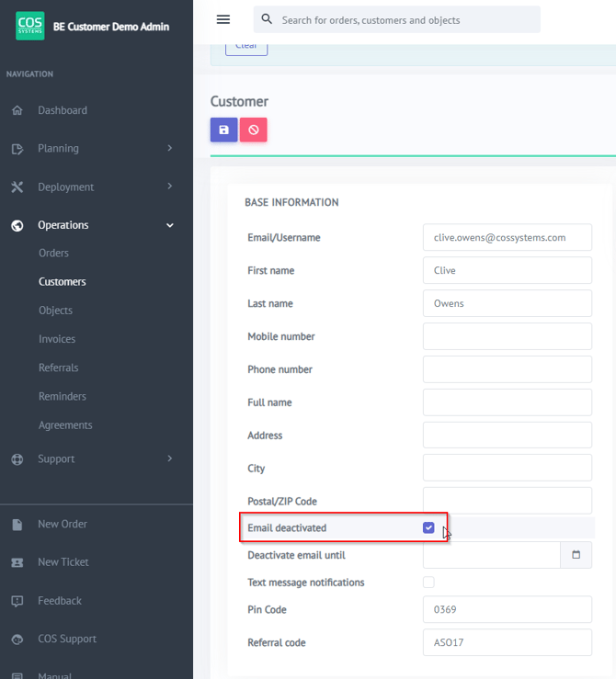Click the red cancel icon button
The height and width of the screenshot is (679, 616).
tap(253, 130)
